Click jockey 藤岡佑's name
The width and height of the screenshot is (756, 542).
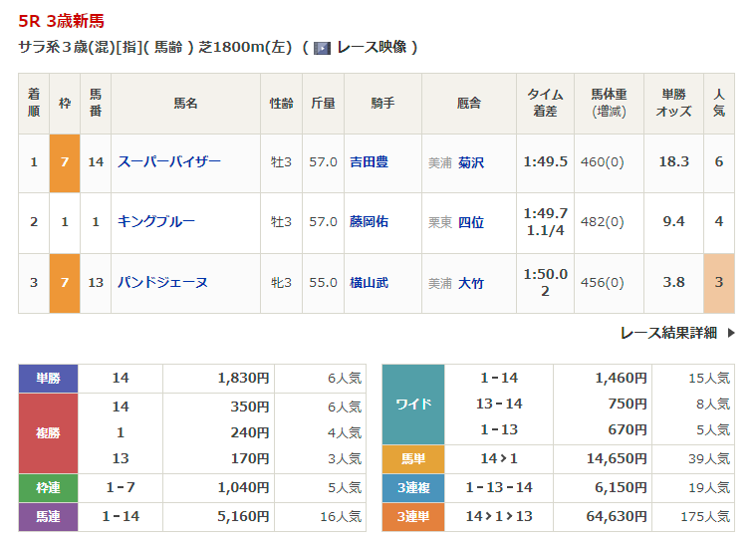tap(370, 221)
